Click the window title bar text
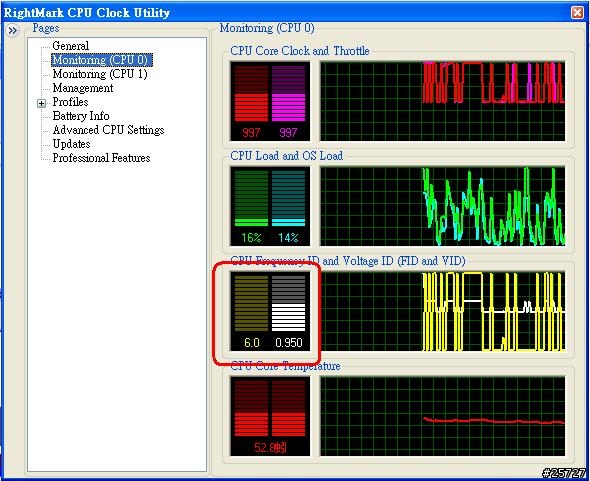Viewport: 590px width, 481px height. pos(87,12)
